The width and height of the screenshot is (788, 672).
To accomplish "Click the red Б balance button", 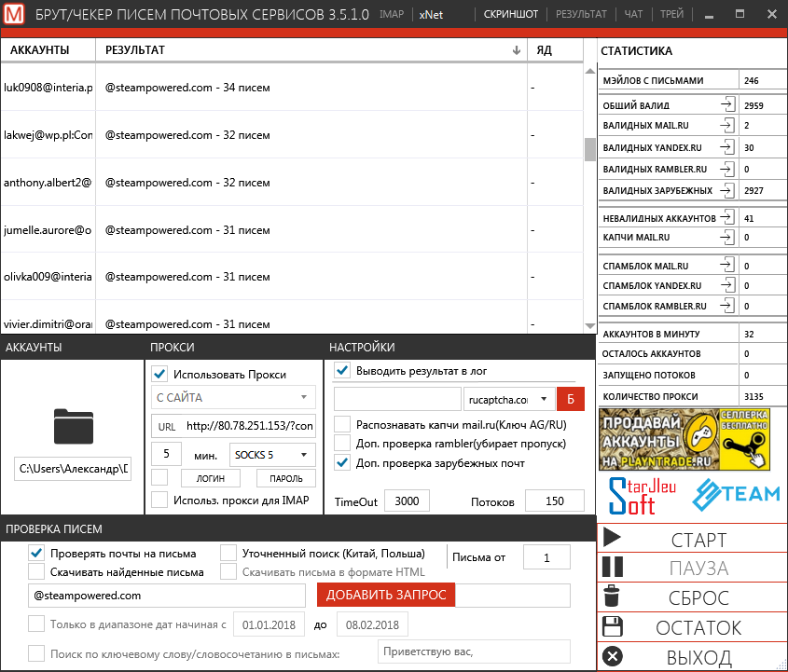I will (x=569, y=399).
